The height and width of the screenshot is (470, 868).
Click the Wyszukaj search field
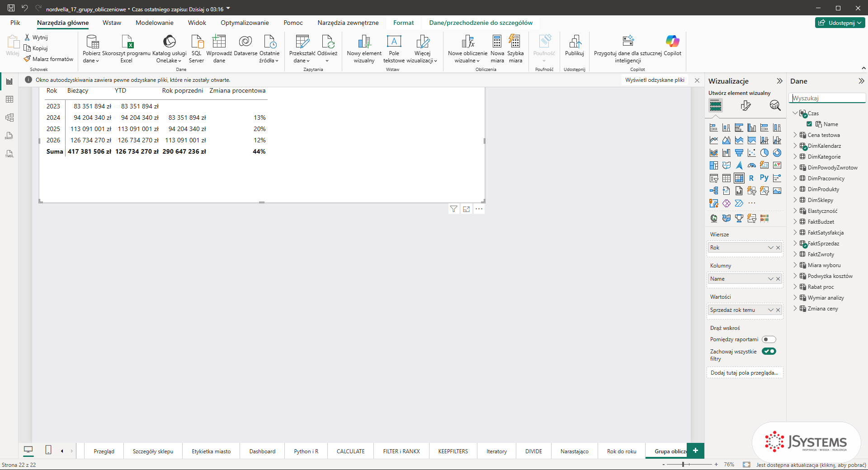point(827,98)
